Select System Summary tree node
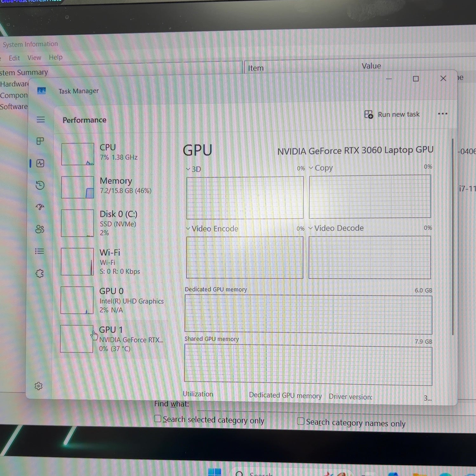 pos(24,73)
